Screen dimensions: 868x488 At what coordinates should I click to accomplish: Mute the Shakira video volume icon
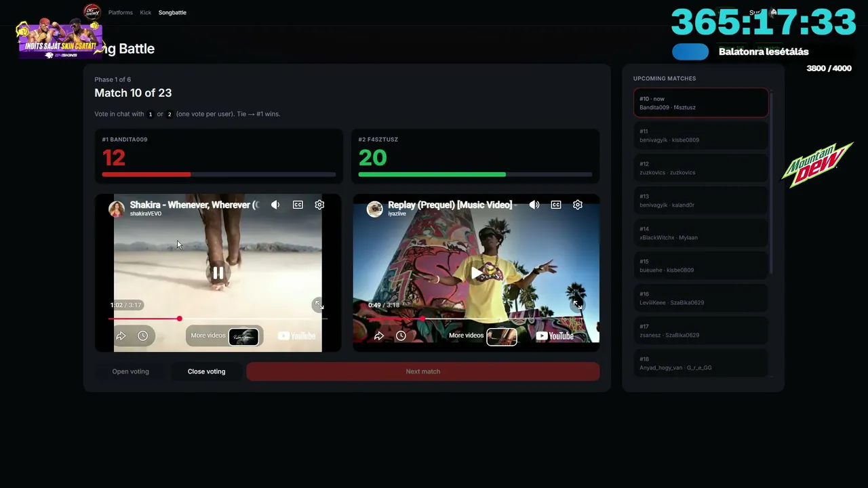(275, 205)
